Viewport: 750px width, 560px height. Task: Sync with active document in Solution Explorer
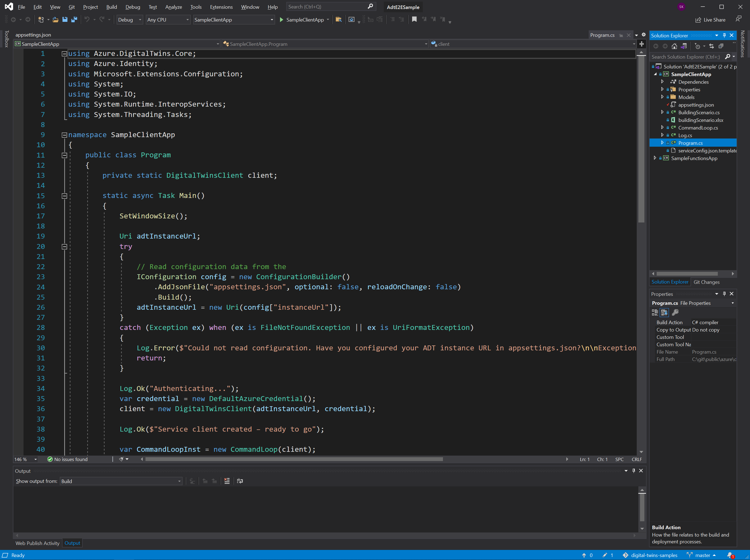point(711,46)
